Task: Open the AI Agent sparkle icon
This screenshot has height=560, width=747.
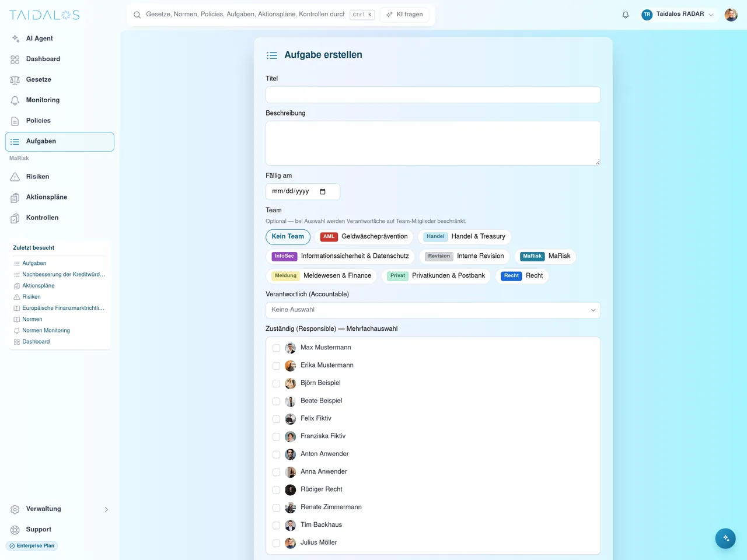Action: click(x=15, y=38)
